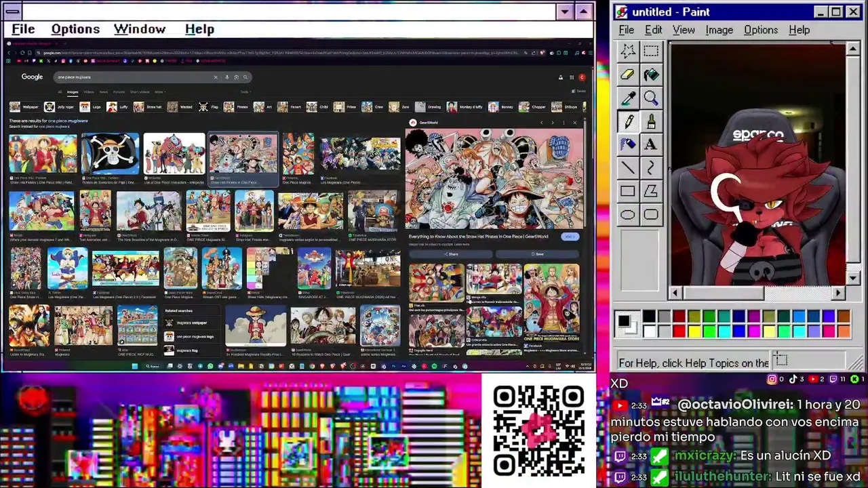Click Paint canvas scroll-left arrow
This screenshot has width=868, height=488.
point(675,293)
